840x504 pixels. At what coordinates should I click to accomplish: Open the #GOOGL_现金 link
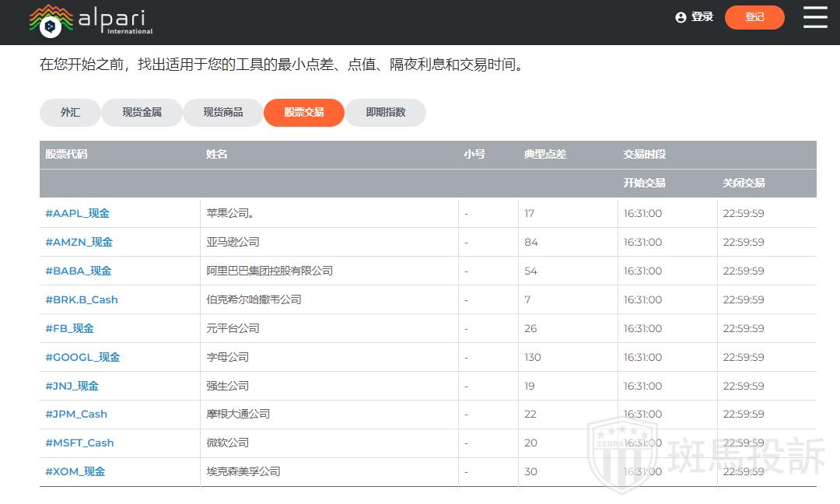pyautogui.click(x=82, y=357)
